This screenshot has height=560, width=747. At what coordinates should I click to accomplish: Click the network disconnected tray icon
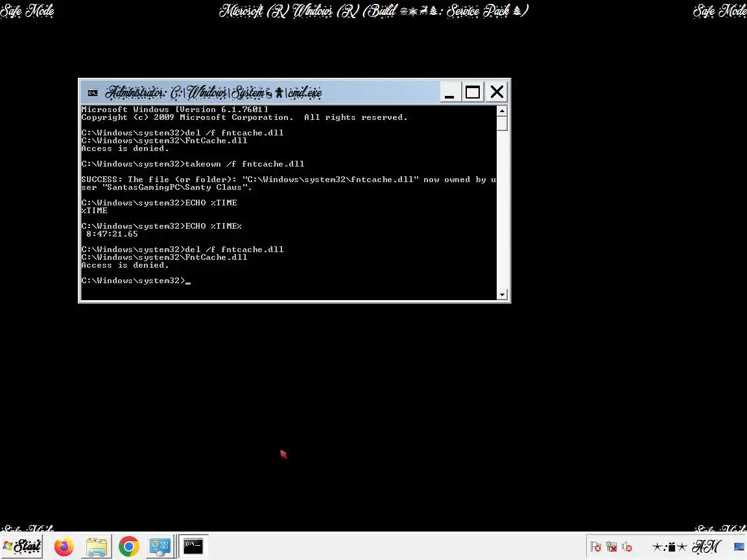[611, 547]
